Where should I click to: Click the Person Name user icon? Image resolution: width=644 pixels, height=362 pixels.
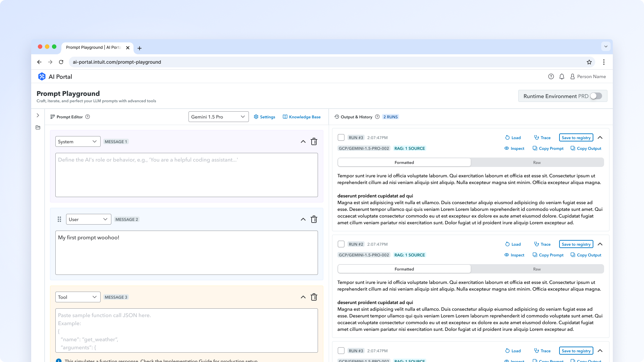[x=573, y=76]
